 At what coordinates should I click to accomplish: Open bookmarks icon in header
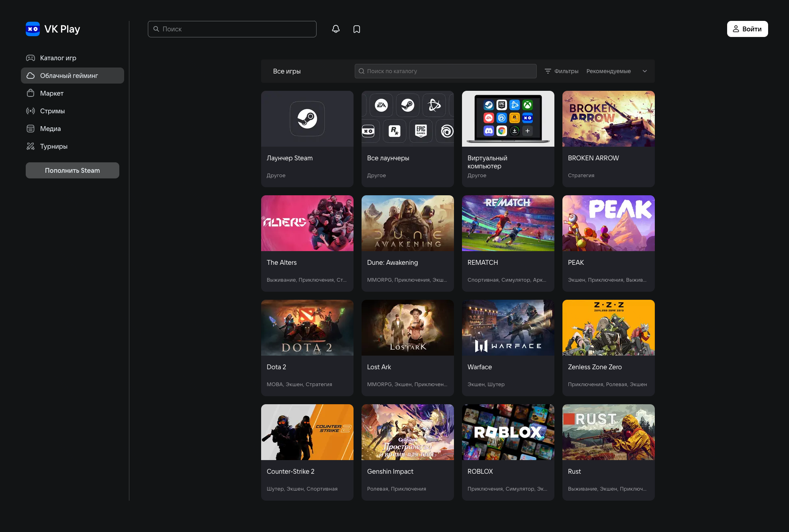pos(357,29)
